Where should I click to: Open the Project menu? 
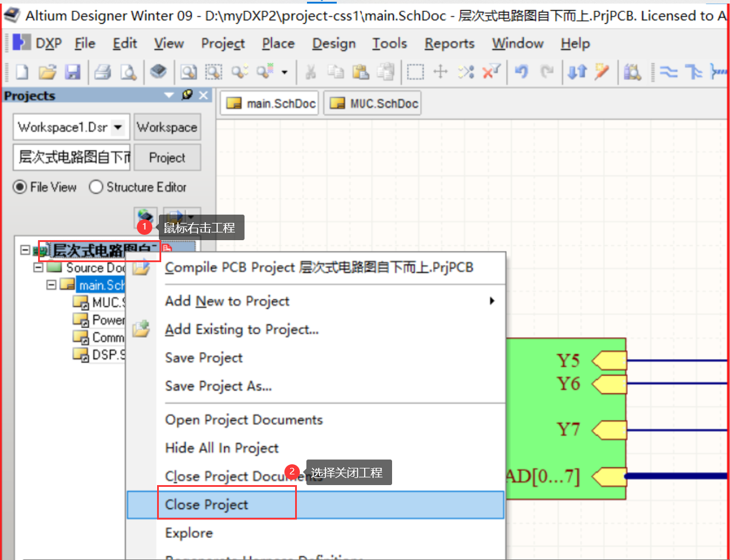pyautogui.click(x=223, y=43)
